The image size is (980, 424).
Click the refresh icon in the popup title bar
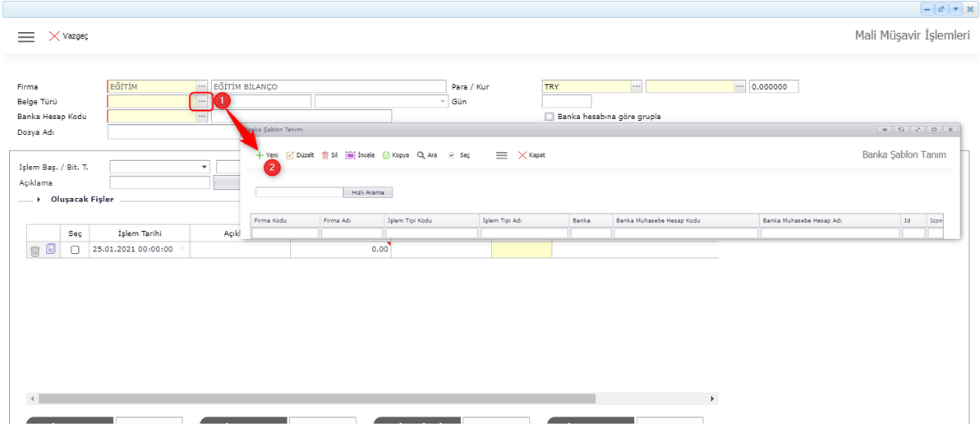pyautogui.click(x=901, y=130)
